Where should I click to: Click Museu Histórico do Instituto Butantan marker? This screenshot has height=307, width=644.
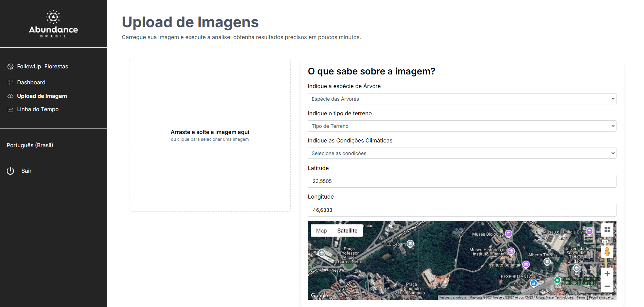tap(512, 251)
